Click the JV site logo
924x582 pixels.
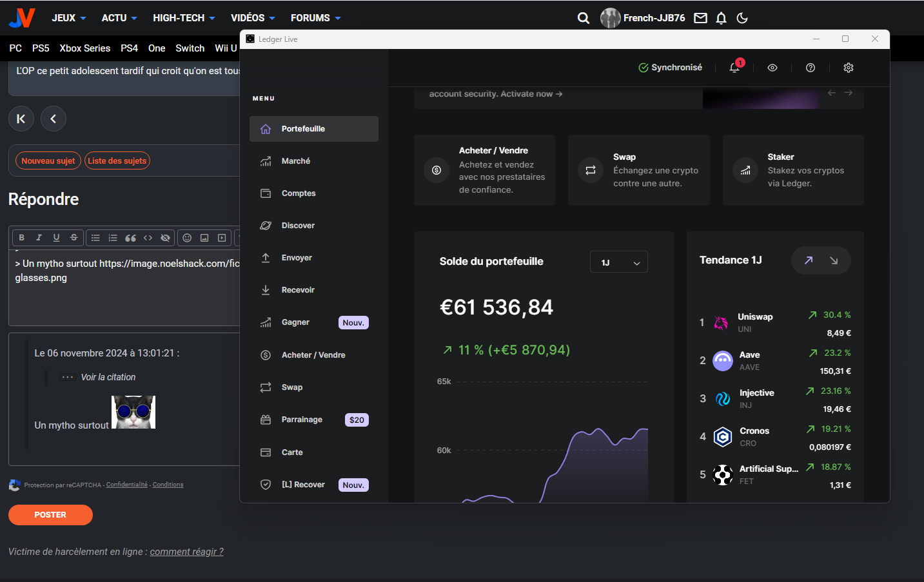pos(22,17)
